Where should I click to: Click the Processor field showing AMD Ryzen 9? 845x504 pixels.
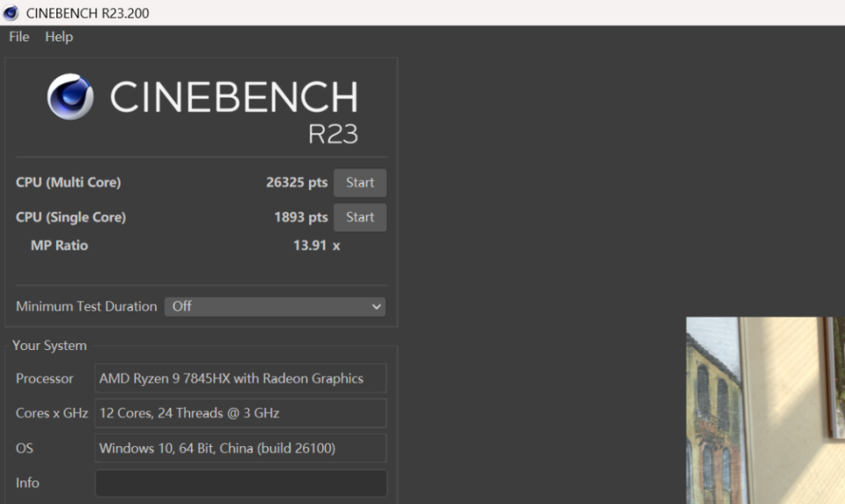[240, 378]
